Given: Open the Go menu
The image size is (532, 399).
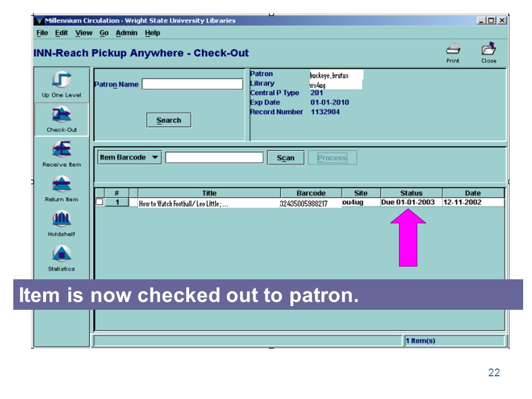Looking at the screenshot, I should (x=104, y=33).
